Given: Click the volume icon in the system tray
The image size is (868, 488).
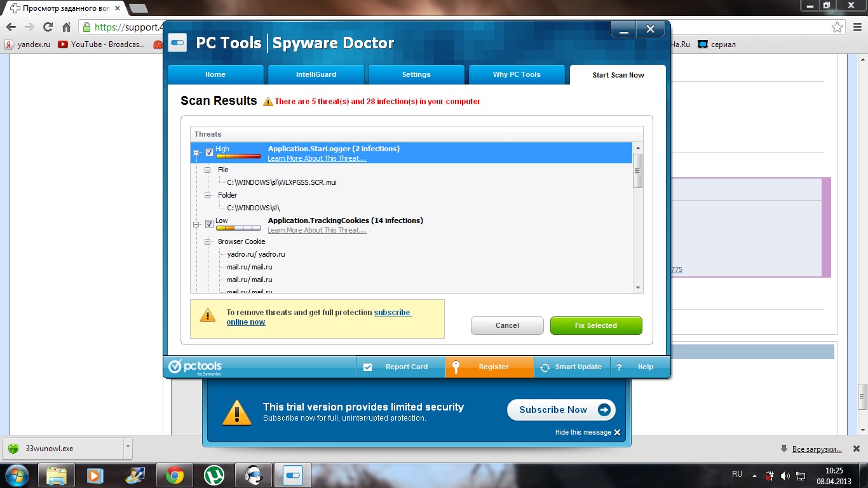Looking at the screenshot, I should [x=785, y=475].
